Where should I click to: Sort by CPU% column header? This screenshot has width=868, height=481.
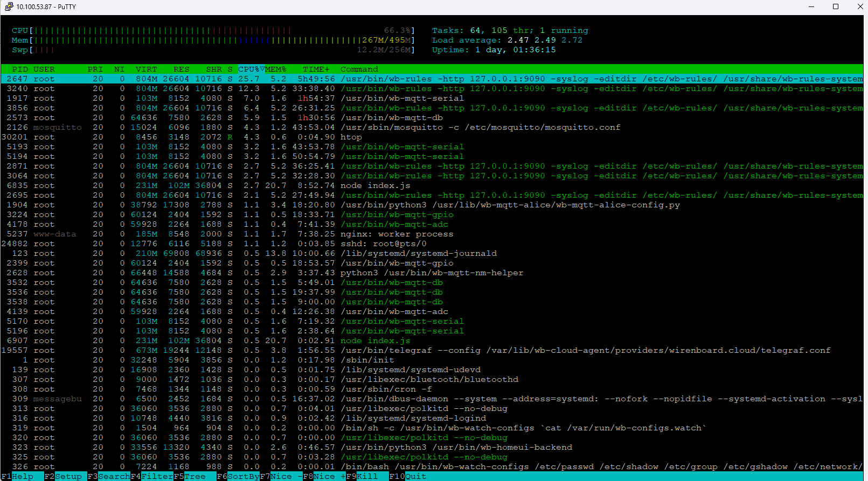pos(250,69)
